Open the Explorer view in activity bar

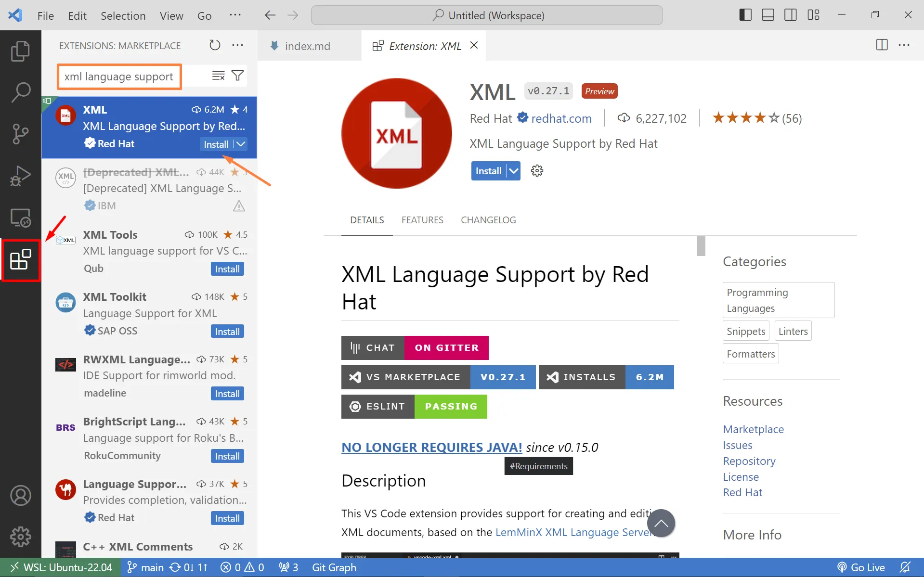[x=20, y=51]
